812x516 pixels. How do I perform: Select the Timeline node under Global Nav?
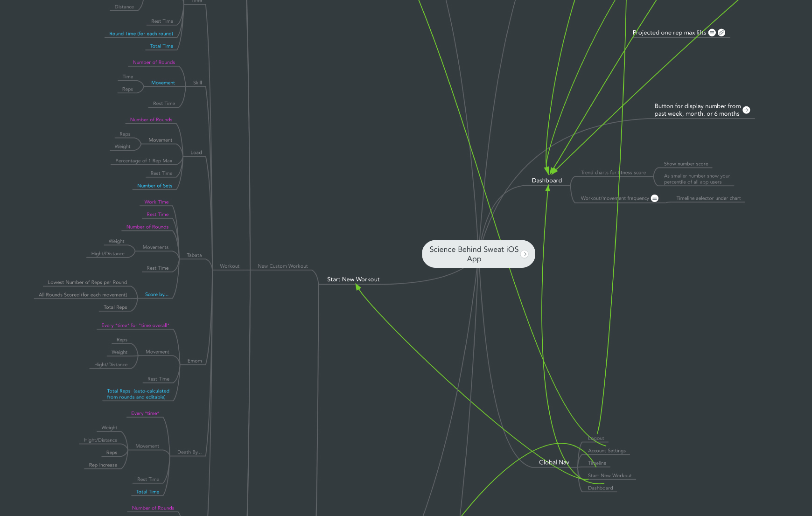597,463
